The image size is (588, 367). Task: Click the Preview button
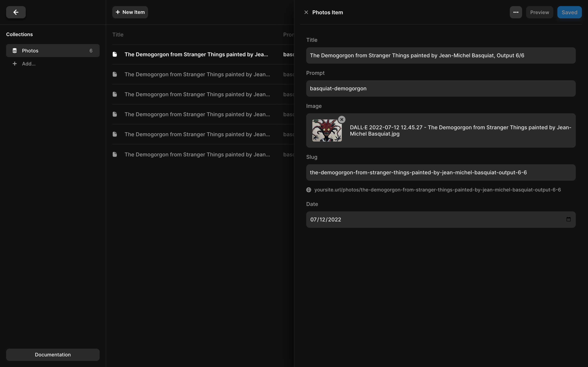pyautogui.click(x=539, y=12)
